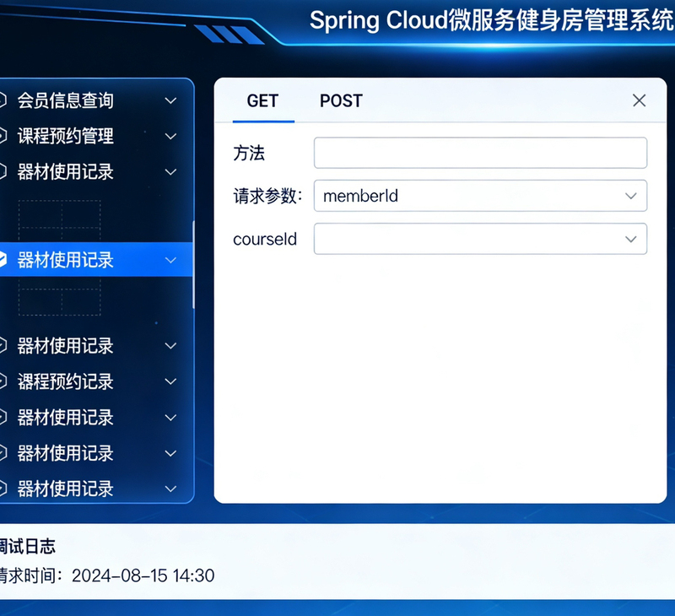Open the courseId dropdown

(x=480, y=239)
